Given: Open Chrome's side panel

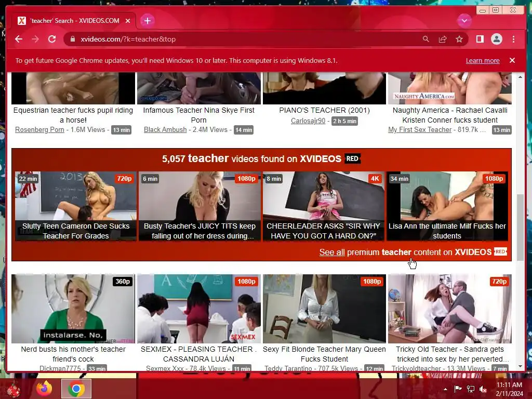Looking at the screenshot, I should [480, 39].
